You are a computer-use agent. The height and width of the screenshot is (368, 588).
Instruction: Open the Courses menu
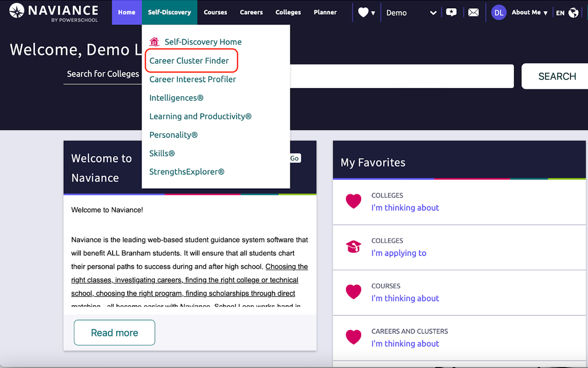[216, 12]
